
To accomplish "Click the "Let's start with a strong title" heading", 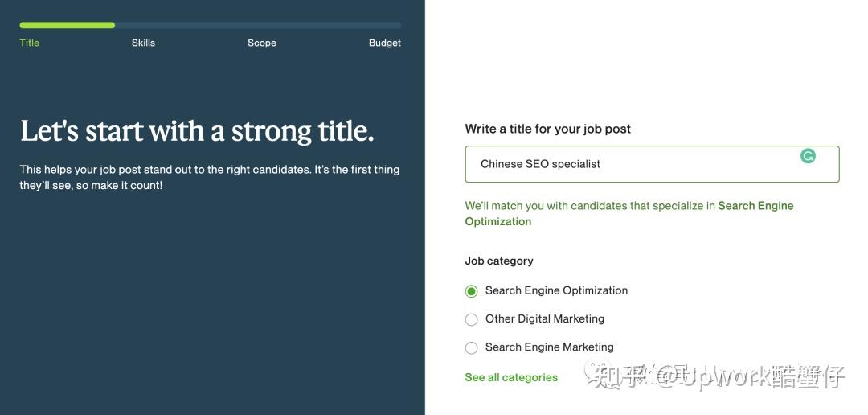I will tap(197, 131).
